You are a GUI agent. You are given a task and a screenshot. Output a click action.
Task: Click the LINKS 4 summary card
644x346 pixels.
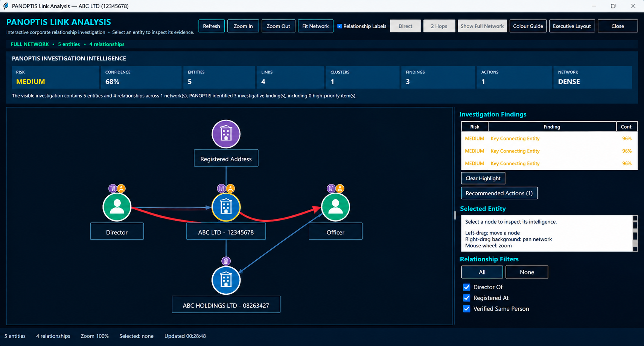click(x=290, y=78)
